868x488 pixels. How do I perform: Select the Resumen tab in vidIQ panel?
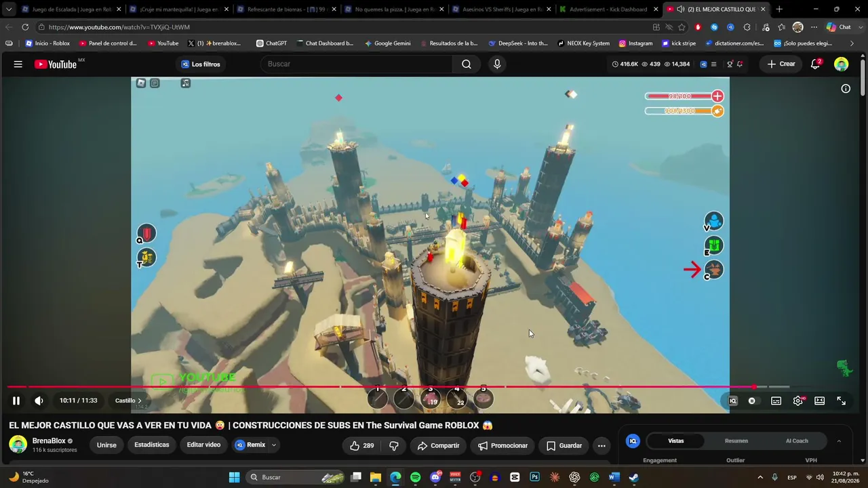coord(736,441)
